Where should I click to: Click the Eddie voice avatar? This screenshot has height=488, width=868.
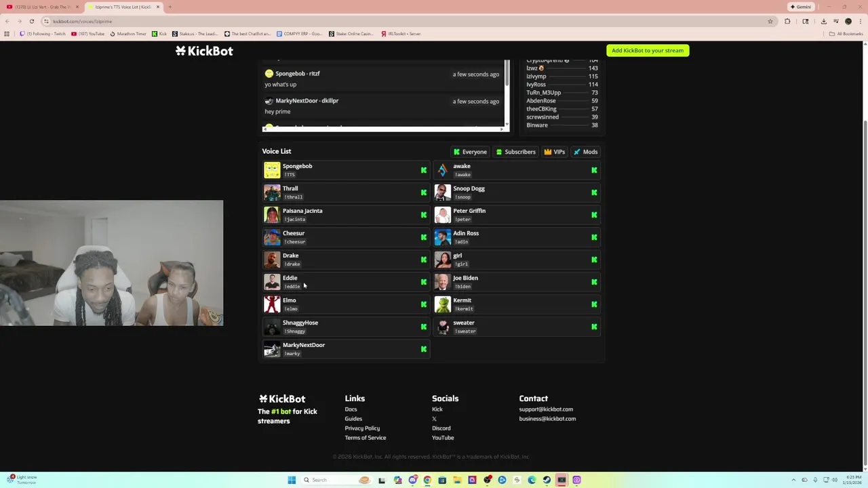pyautogui.click(x=272, y=282)
